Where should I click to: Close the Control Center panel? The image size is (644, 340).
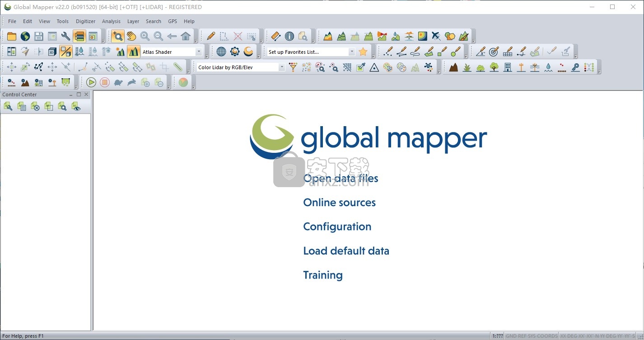(86, 94)
